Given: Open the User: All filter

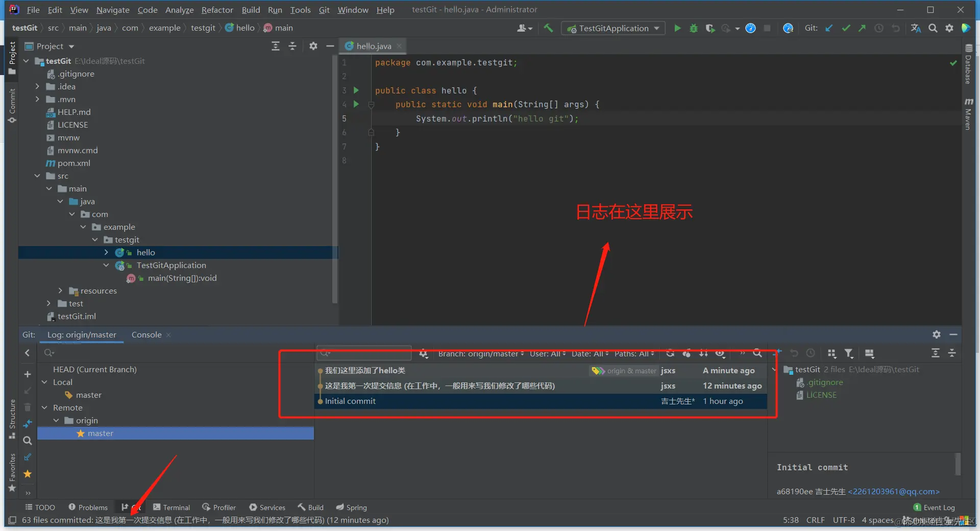Looking at the screenshot, I should 548,354.
